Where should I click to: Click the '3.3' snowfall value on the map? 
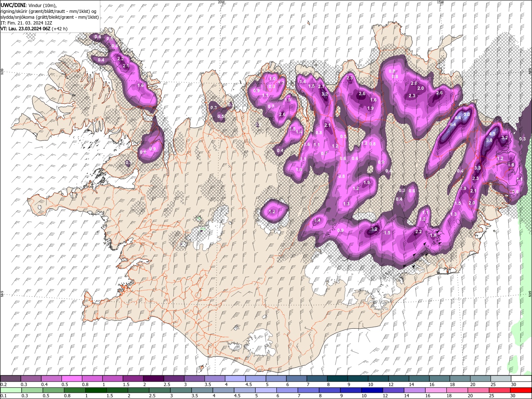pyautogui.click(x=478, y=168)
